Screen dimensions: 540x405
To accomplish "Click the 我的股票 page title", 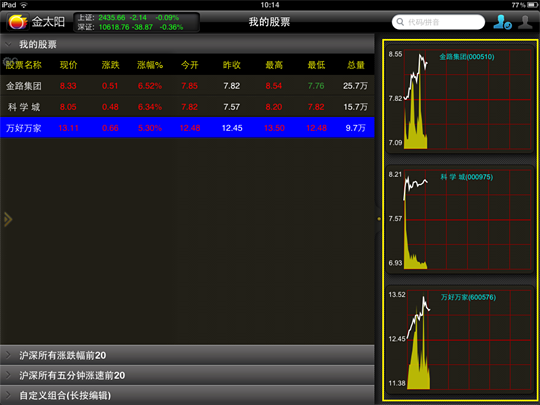I will (x=269, y=22).
